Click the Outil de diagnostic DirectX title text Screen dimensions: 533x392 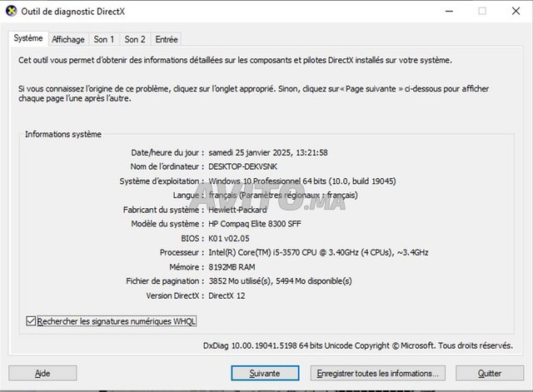click(x=73, y=12)
